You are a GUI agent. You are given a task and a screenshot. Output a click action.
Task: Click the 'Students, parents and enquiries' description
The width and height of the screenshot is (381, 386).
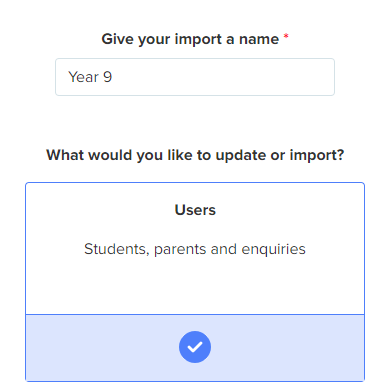tap(195, 249)
